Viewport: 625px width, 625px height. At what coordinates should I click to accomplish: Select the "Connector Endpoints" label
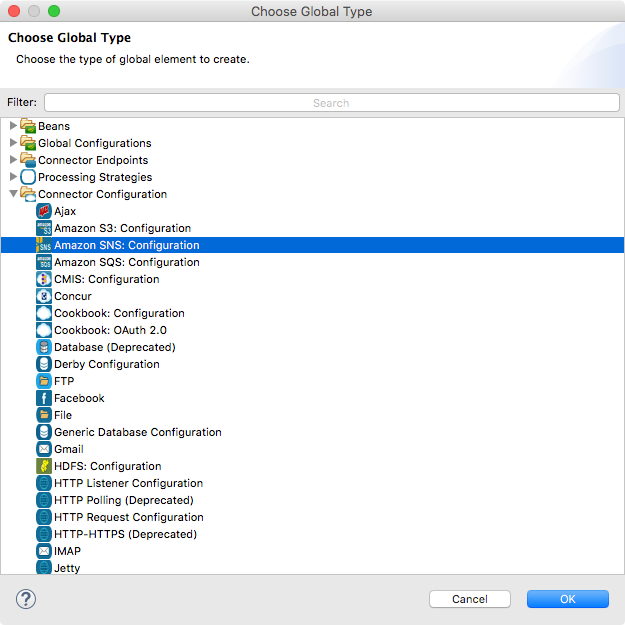(x=93, y=160)
